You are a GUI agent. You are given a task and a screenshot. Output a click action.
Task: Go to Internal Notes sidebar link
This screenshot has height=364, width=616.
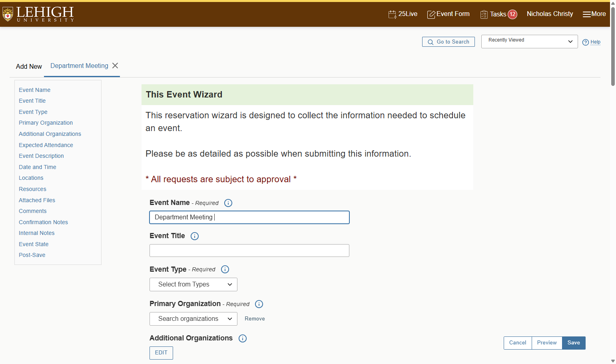tap(37, 233)
